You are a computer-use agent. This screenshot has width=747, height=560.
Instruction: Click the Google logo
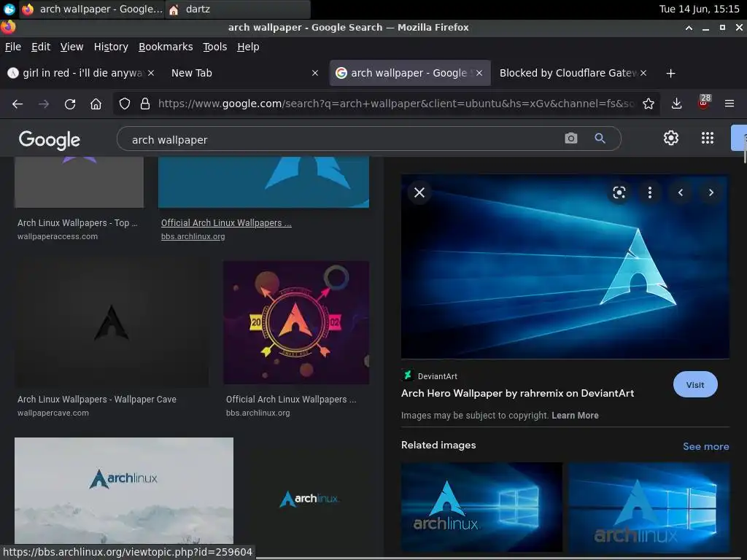(50, 139)
